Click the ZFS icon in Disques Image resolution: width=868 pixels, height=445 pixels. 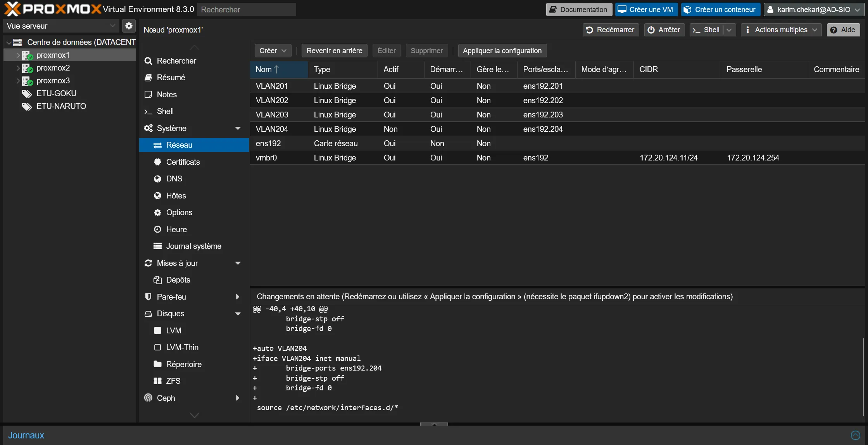coord(157,381)
